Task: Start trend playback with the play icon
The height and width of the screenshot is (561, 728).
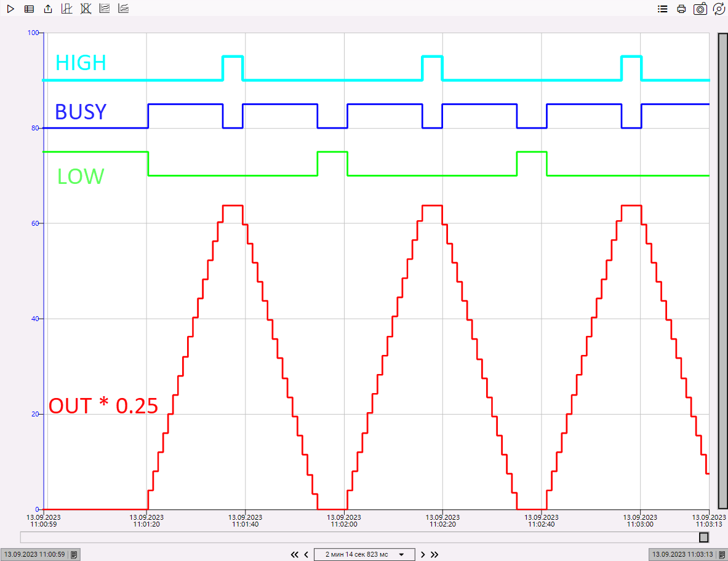Action: pyautogui.click(x=10, y=9)
